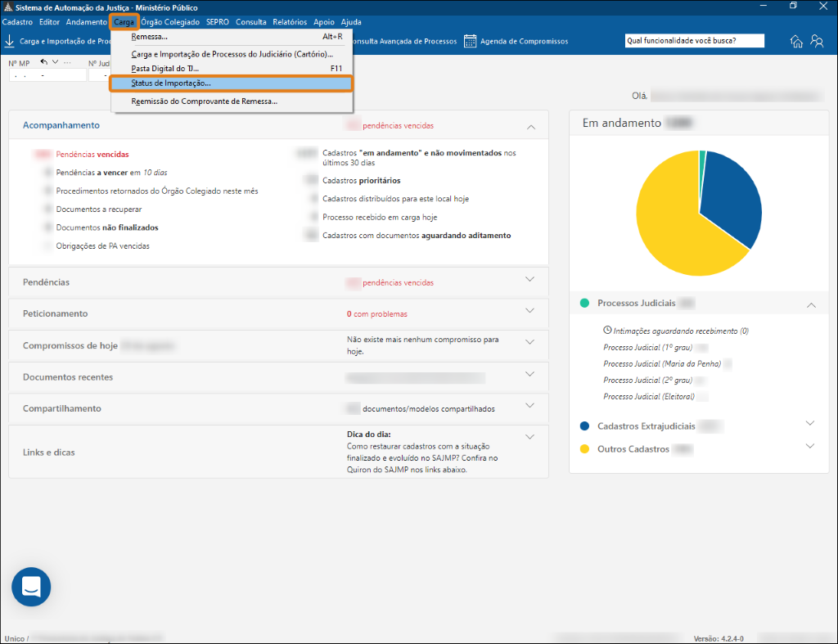Image resolution: width=838 pixels, height=644 pixels.
Task: Expand the Pendências section
Action: coord(529,279)
